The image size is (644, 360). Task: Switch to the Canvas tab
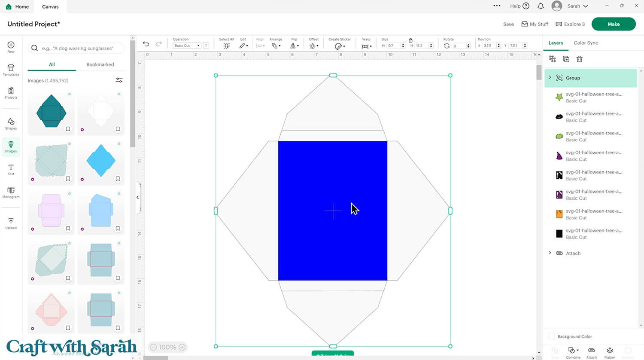[50, 6]
